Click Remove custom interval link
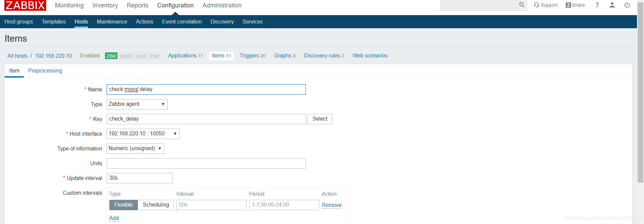644x224 pixels. tap(332, 205)
